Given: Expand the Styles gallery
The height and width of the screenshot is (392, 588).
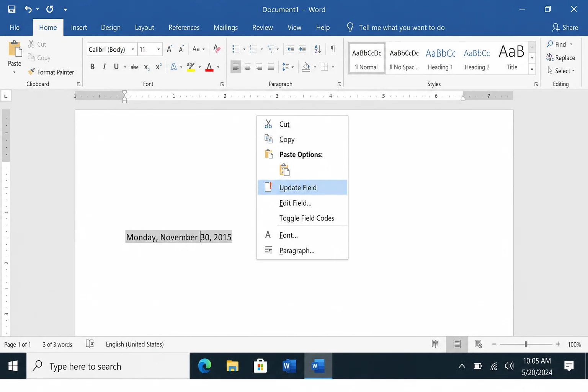Looking at the screenshot, I should click(532, 69).
